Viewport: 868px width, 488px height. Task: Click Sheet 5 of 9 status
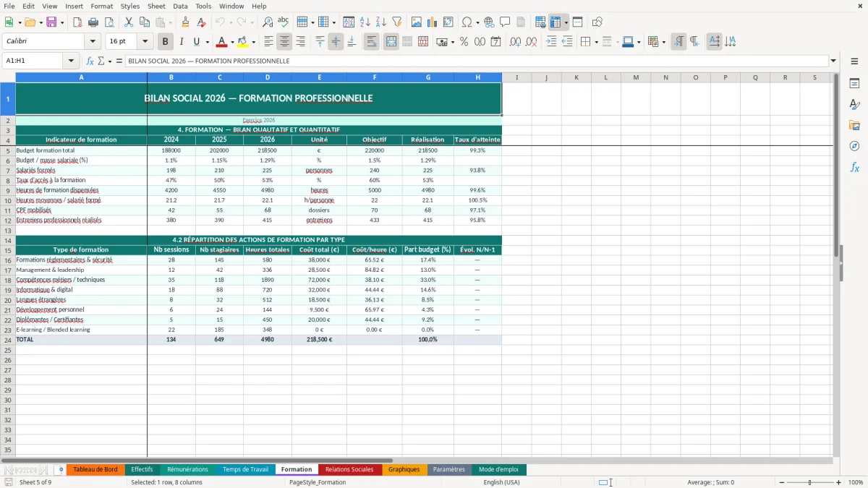(x=35, y=482)
